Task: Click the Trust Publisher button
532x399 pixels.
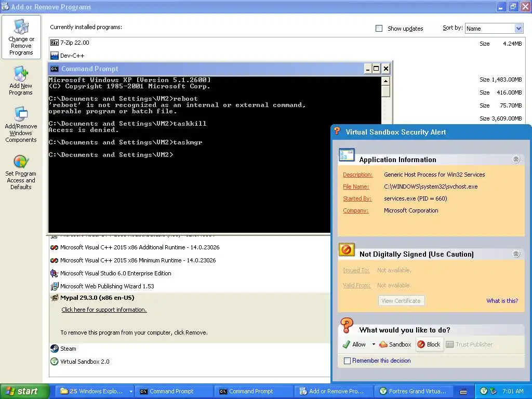Action: (x=469, y=344)
